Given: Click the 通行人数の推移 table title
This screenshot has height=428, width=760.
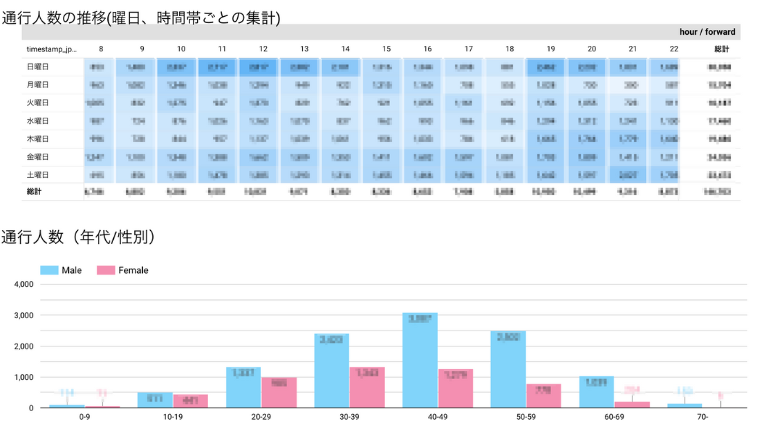Looking at the screenshot, I should coord(141,18).
